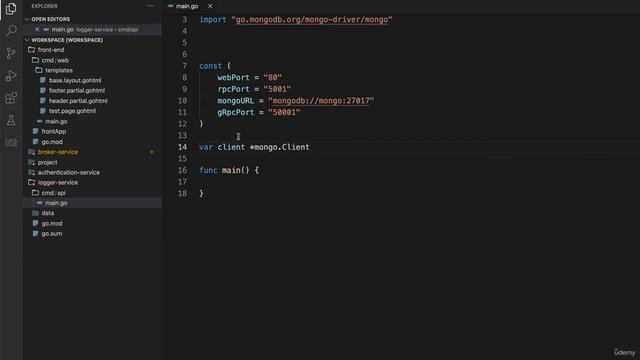Place cursor on rpcPort constant
Screen dimensions: 640x360
[233, 89]
